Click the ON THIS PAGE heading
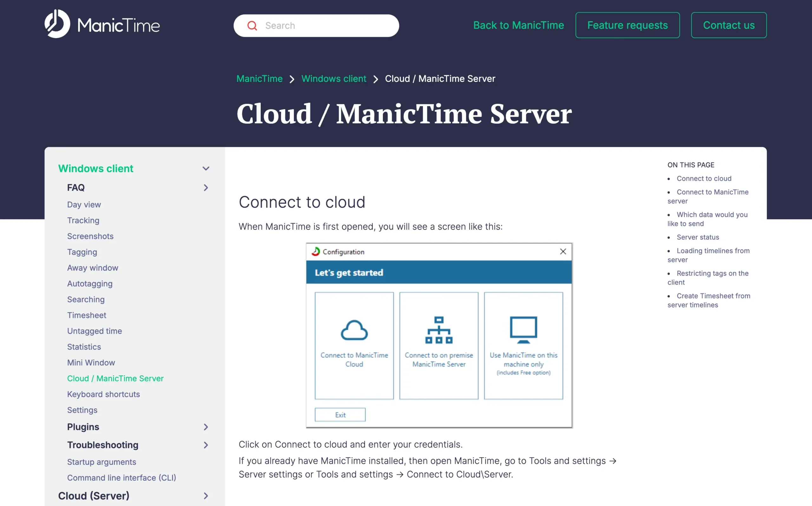 pyautogui.click(x=691, y=165)
